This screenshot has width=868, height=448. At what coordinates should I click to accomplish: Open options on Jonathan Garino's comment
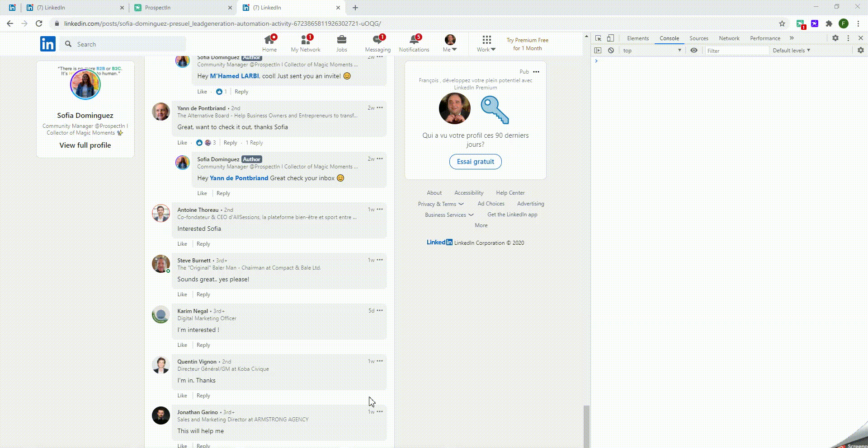pyautogui.click(x=380, y=411)
